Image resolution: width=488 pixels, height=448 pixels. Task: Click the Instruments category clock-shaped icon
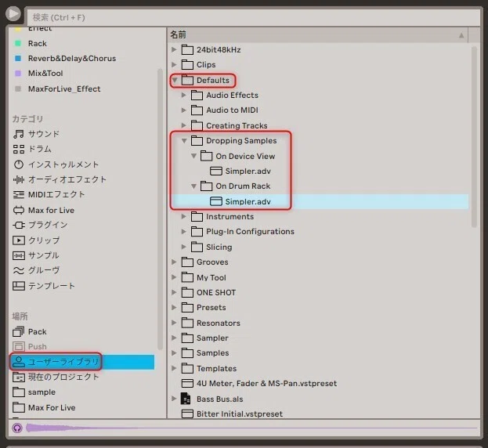(x=18, y=164)
